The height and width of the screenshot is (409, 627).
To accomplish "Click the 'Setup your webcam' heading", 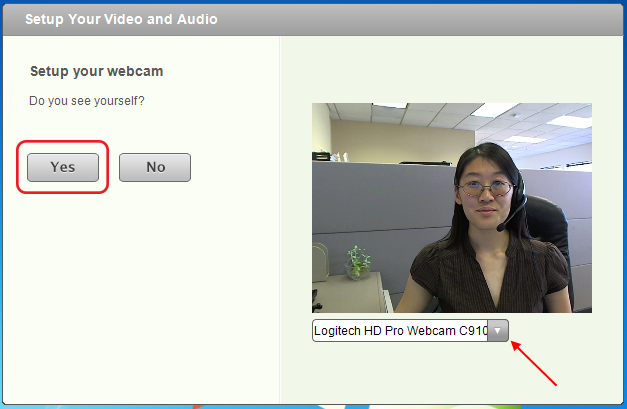I will [96, 71].
